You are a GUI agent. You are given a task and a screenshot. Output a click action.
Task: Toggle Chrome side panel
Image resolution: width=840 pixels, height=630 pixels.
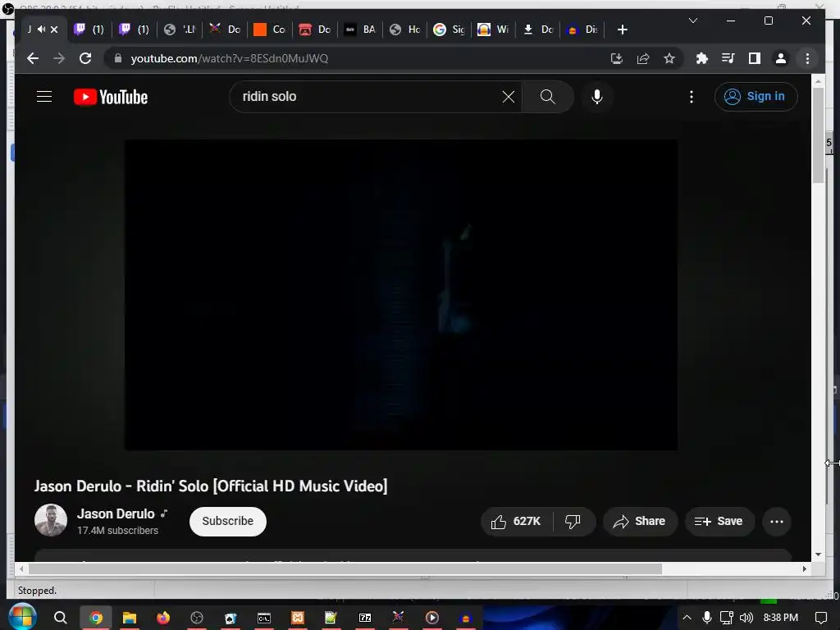click(x=755, y=58)
